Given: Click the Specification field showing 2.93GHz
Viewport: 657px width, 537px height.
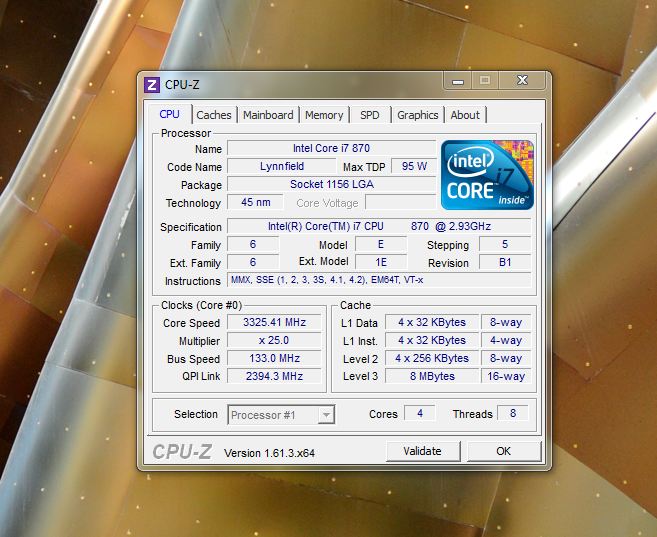Looking at the screenshot, I should click(x=379, y=226).
